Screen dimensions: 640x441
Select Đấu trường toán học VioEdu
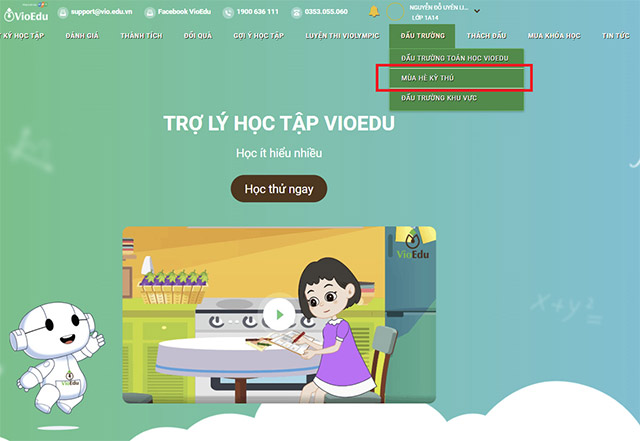[456, 58]
